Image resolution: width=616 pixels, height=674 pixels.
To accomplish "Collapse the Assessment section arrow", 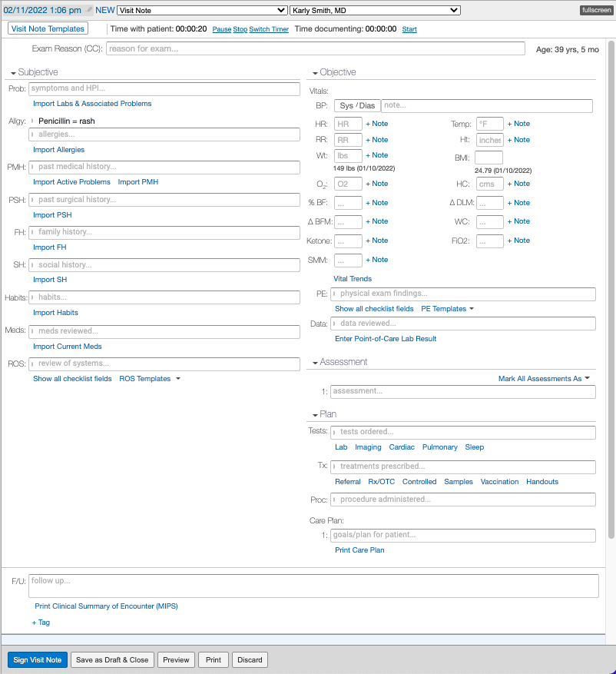I will (x=316, y=363).
